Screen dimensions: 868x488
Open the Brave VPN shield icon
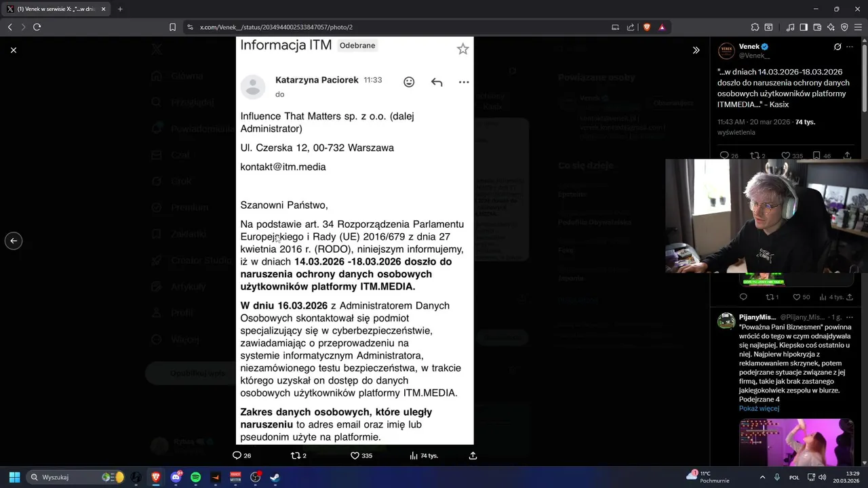844,27
